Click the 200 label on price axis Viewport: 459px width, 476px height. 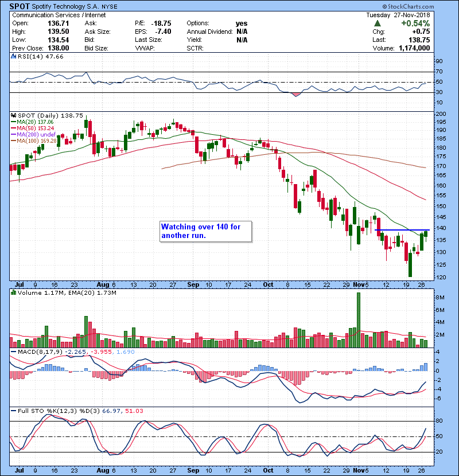point(441,114)
